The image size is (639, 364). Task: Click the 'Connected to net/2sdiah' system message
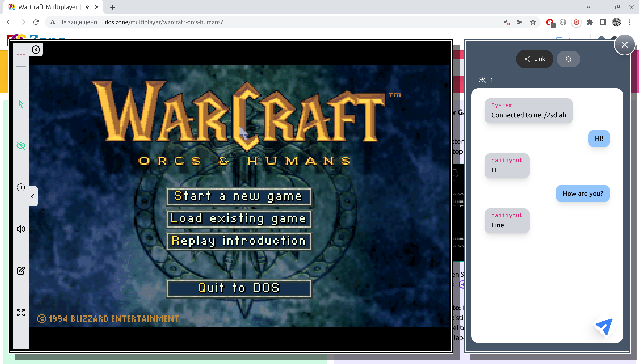[x=528, y=111]
